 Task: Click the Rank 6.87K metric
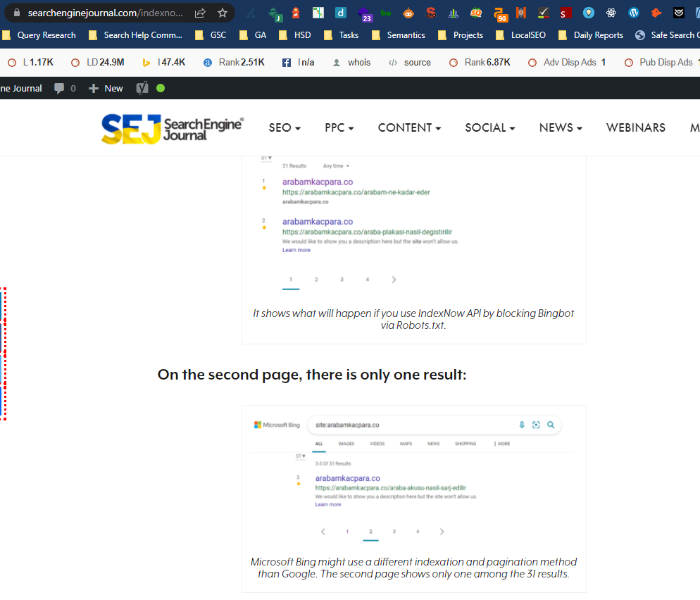click(480, 63)
